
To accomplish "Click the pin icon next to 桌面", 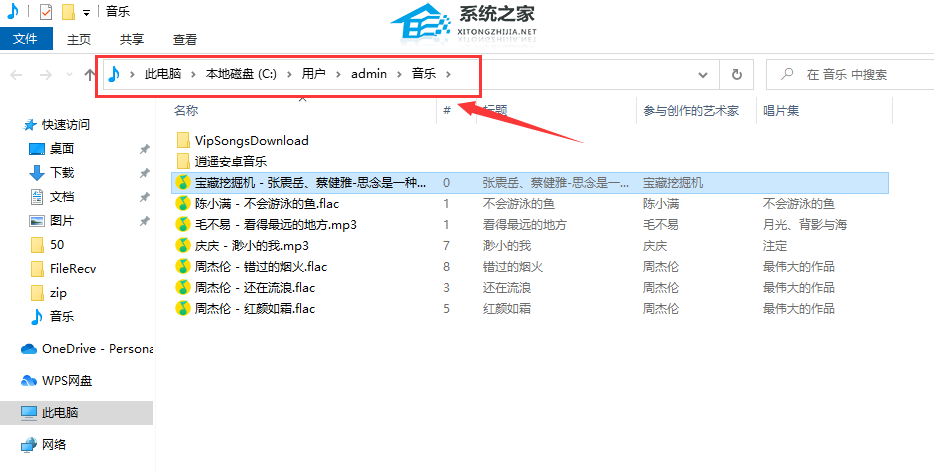I will click(x=144, y=149).
